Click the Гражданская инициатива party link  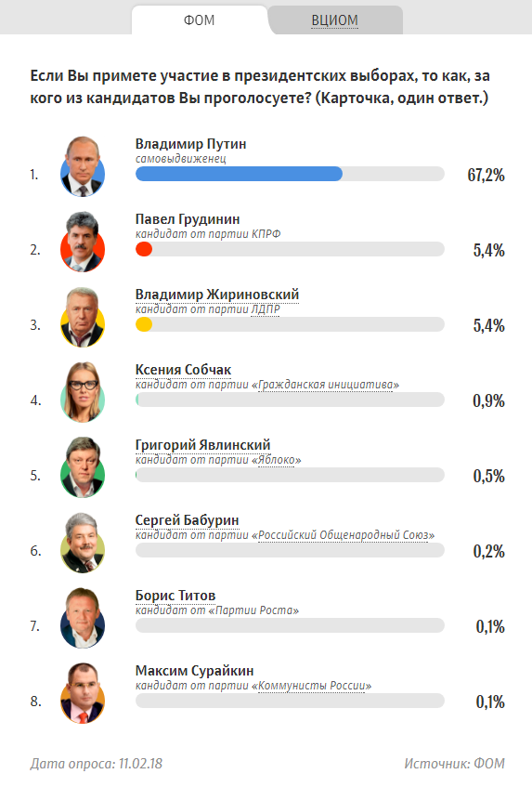[x=325, y=385]
